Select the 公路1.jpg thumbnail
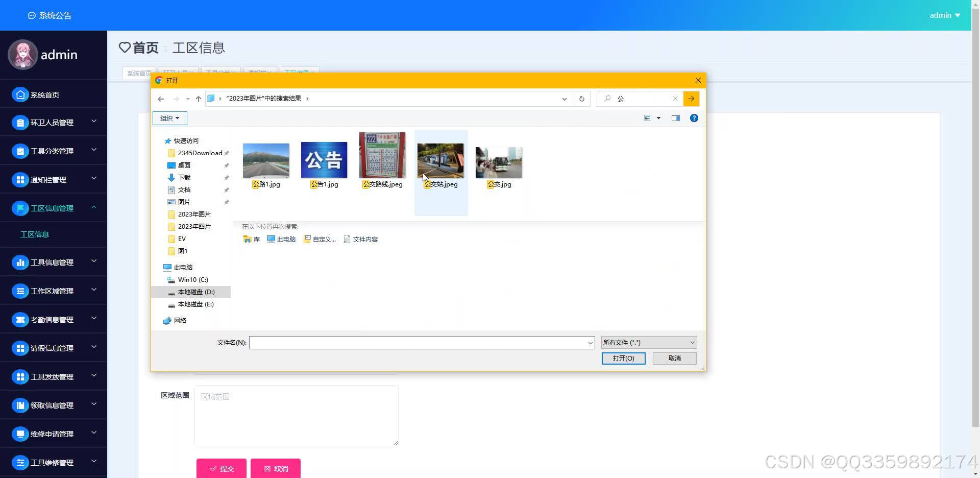 point(266,160)
